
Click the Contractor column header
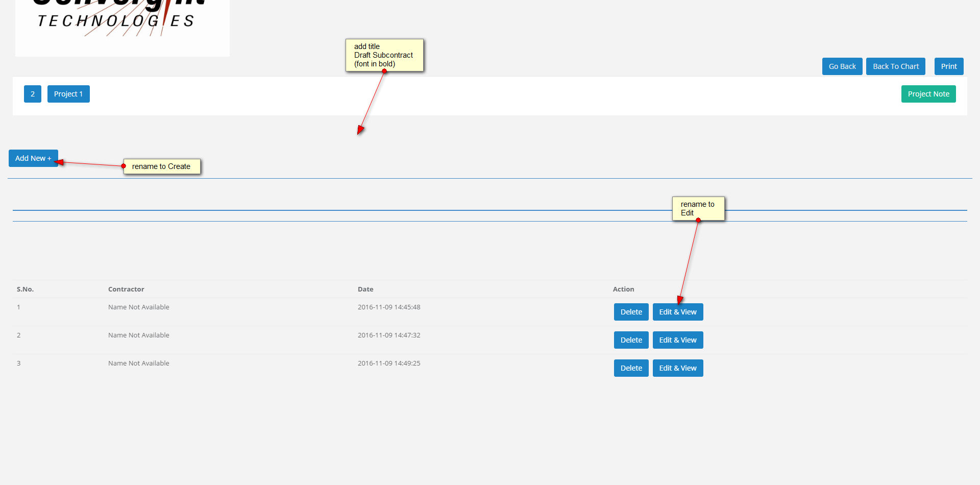126,289
